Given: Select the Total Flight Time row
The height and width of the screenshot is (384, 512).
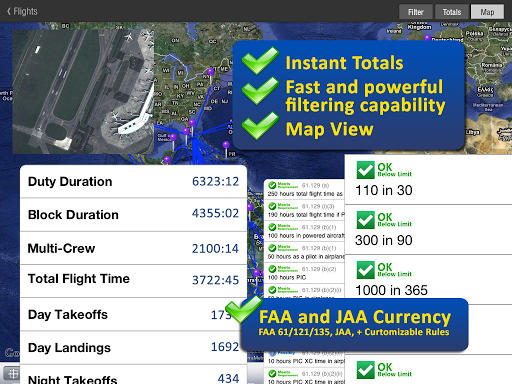Looking at the screenshot, I should click(133, 281).
